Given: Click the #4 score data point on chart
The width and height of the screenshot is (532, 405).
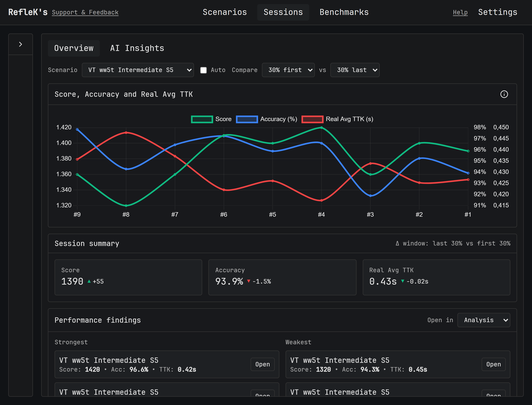Looking at the screenshot, I should point(321,128).
